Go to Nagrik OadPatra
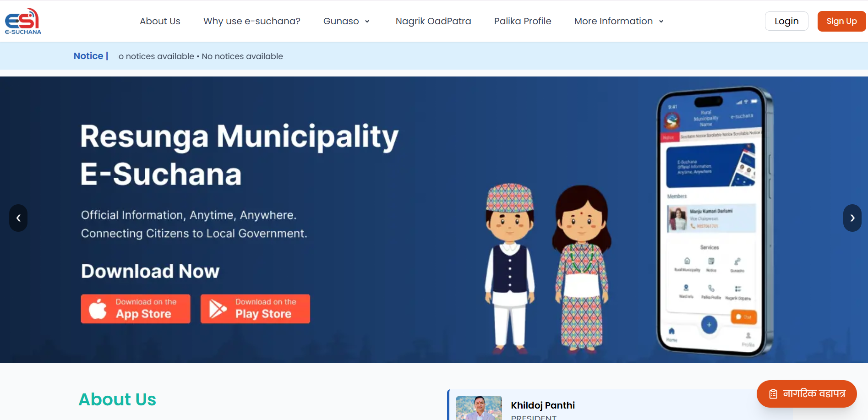 tap(433, 21)
